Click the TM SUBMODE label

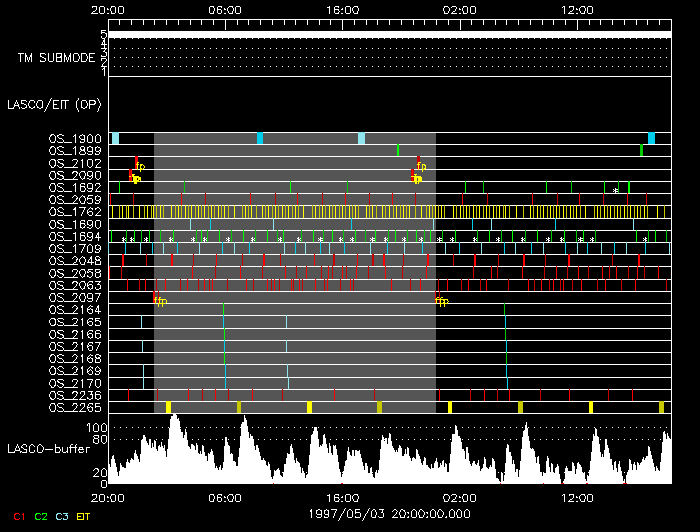[56, 58]
